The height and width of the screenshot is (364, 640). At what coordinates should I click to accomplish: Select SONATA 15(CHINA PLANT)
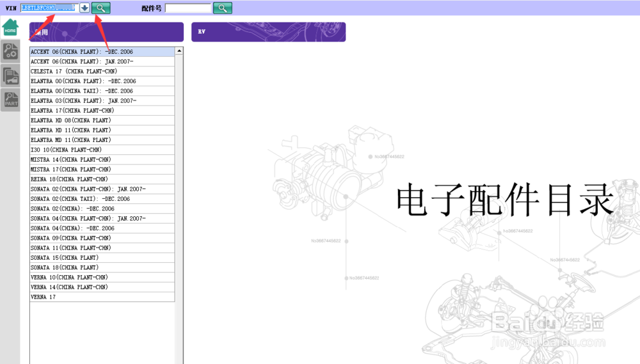click(102, 258)
